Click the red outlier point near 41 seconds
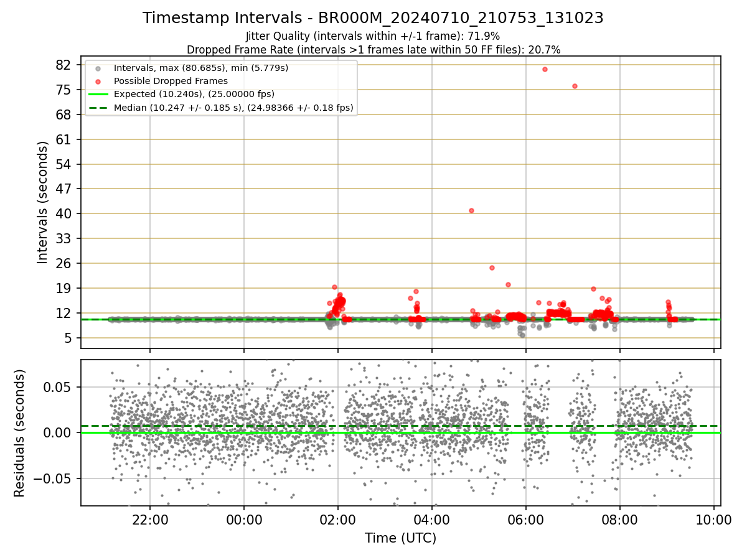747x560 pixels. 471,210
